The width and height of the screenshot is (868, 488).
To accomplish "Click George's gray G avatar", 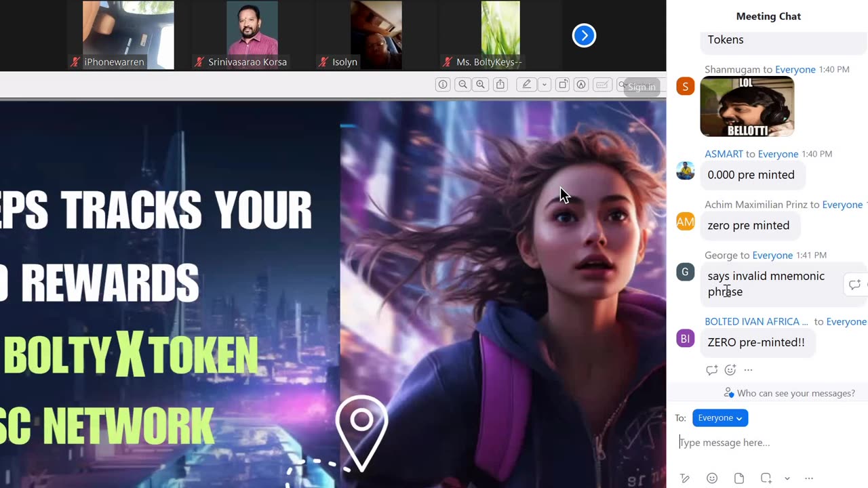I will tap(685, 272).
